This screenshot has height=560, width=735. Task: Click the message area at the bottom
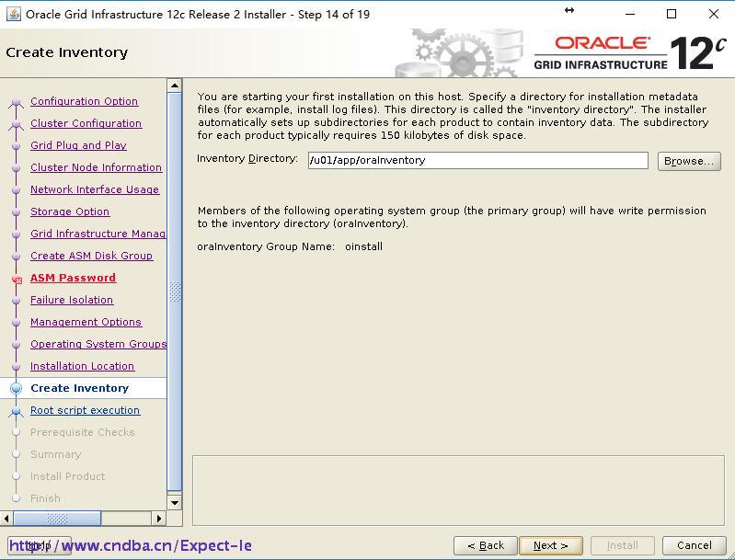(458, 491)
